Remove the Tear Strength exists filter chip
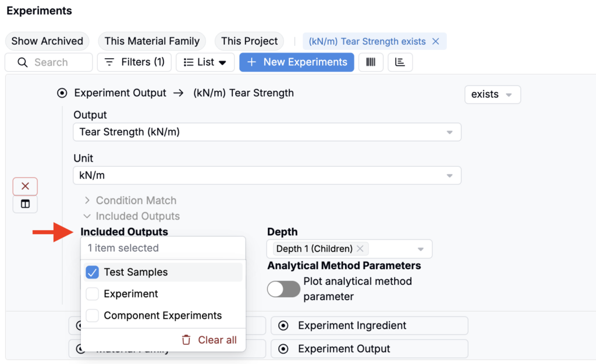This screenshot has height=364, width=596. click(435, 41)
